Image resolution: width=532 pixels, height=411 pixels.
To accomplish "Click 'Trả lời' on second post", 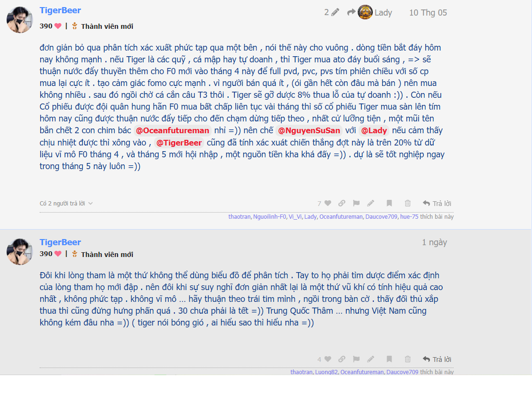I will pyautogui.click(x=437, y=359).
